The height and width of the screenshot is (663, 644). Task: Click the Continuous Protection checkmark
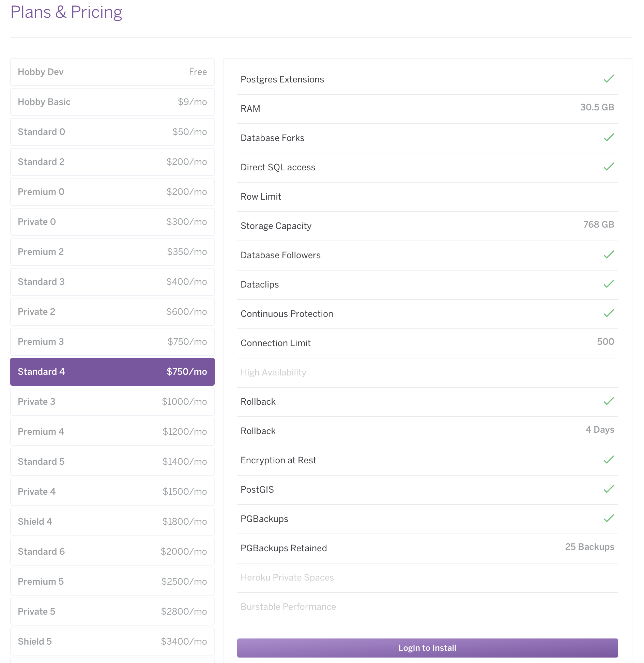pos(609,313)
